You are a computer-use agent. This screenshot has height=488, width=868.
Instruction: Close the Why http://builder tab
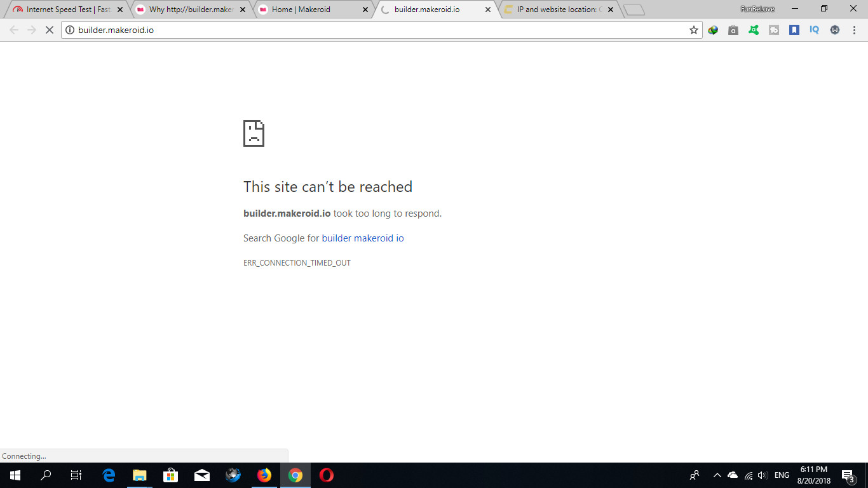[243, 10]
